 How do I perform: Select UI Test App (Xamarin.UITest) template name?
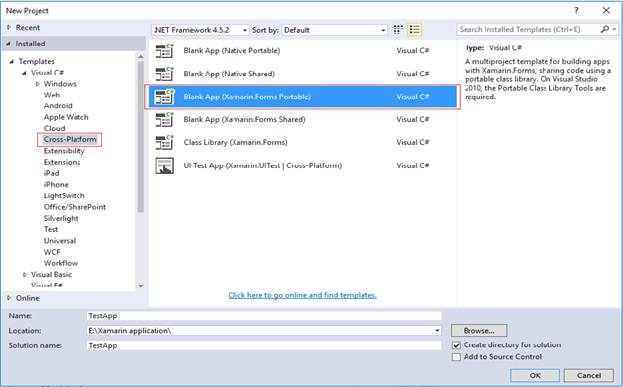pos(263,166)
